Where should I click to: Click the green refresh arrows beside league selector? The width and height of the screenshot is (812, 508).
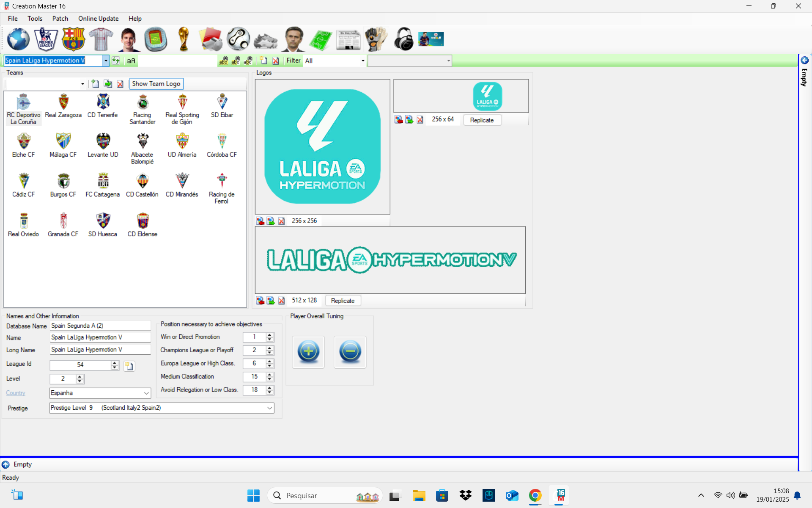coord(116,61)
